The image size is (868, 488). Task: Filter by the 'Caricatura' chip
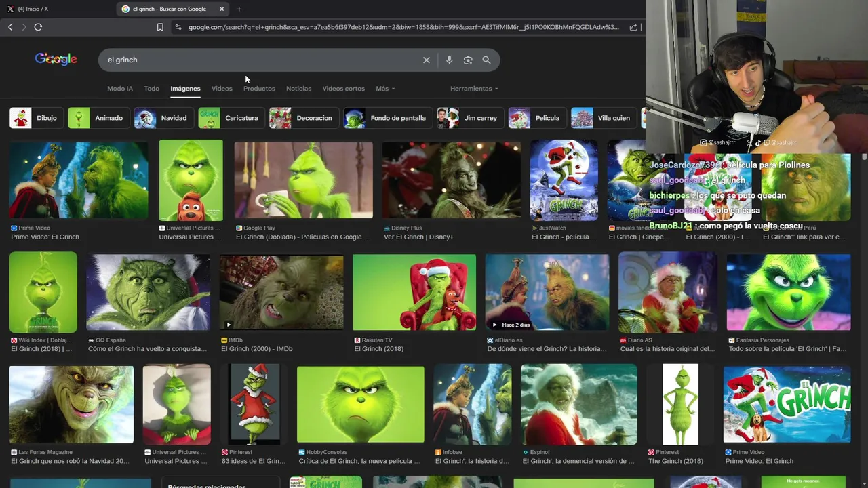(231, 118)
